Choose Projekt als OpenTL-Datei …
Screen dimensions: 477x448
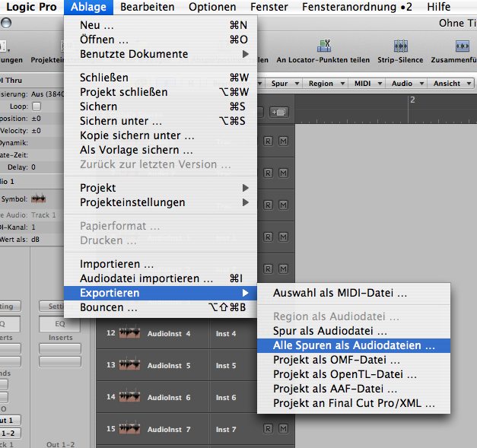pos(354,374)
